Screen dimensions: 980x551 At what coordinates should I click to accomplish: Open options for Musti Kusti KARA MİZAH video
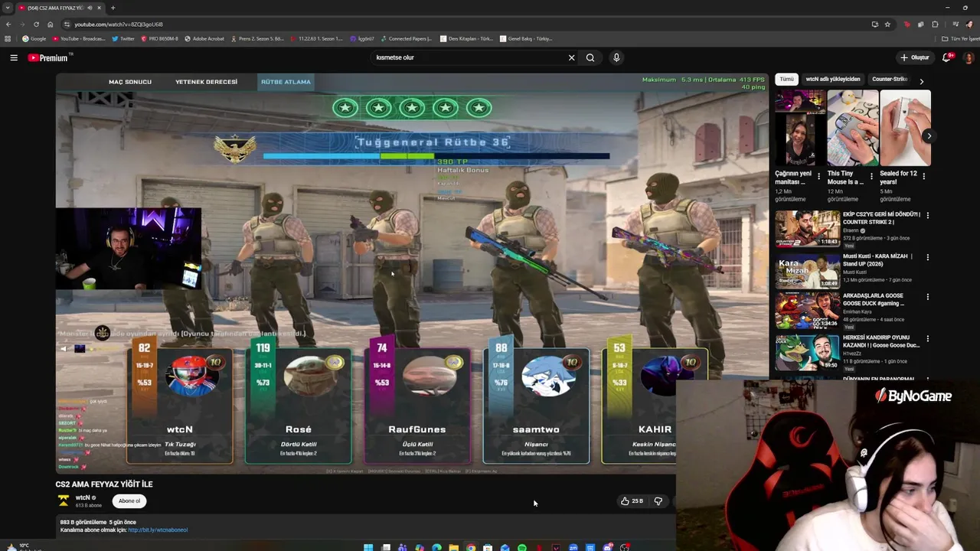coord(927,257)
